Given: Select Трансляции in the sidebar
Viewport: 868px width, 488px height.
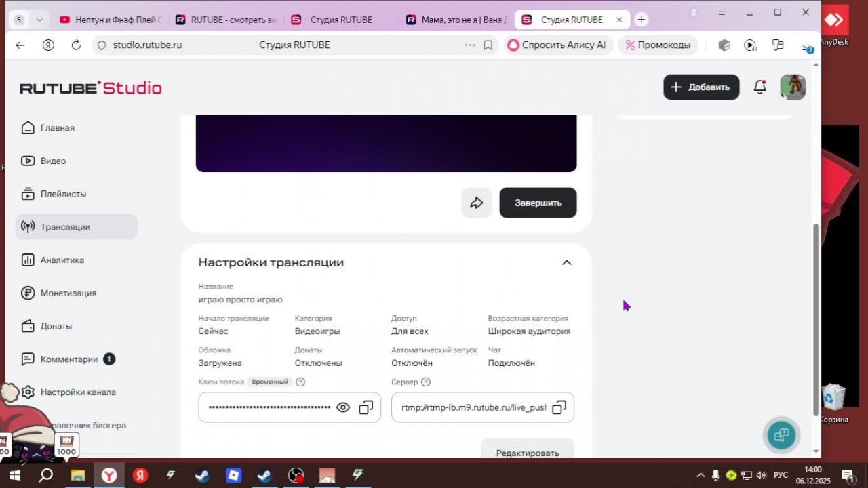Looking at the screenshot, I should click(76, 227).
